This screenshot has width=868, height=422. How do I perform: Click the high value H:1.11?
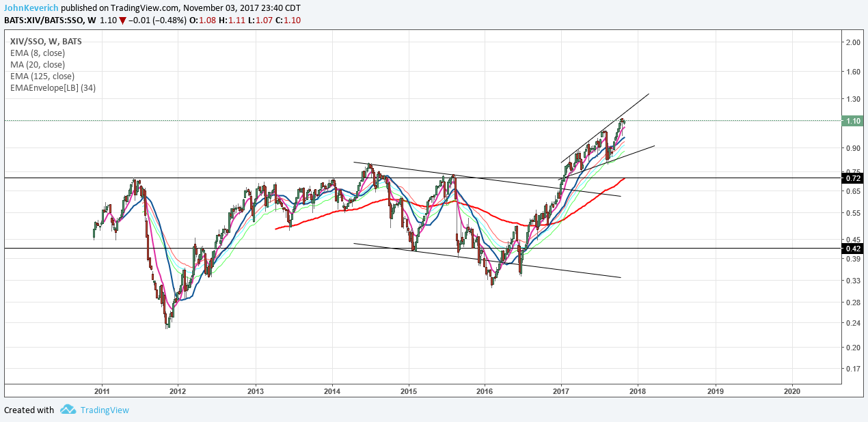click(231, 20)
